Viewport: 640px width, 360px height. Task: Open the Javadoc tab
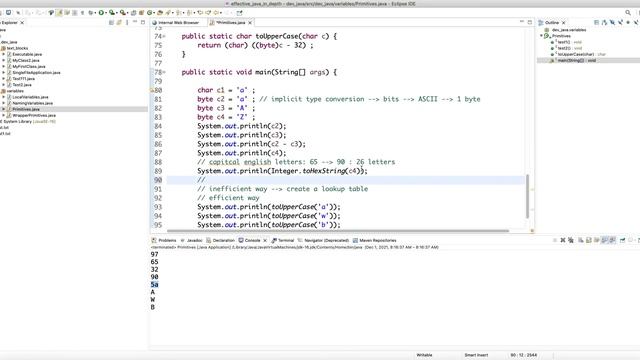pyautogui.click(x=191, y=240)
